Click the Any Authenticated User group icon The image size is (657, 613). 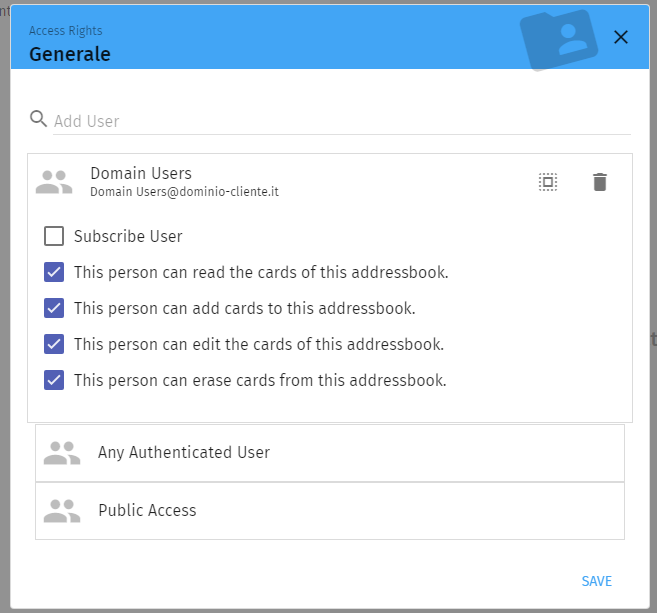click(x=62, y=453)
